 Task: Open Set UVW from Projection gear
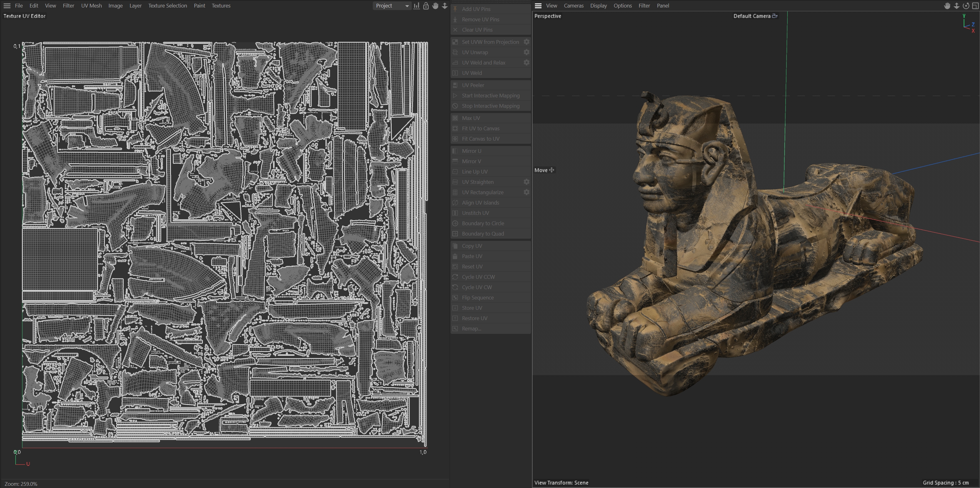(x=527, y=42)
